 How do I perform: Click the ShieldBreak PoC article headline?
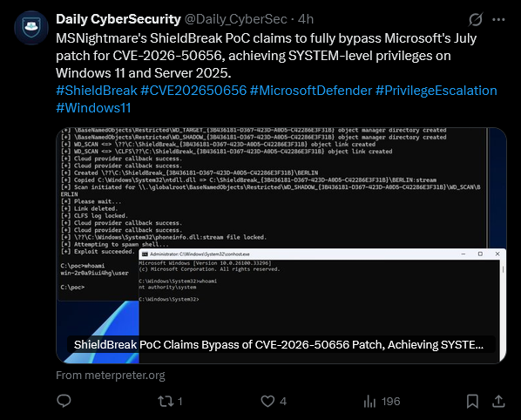tap(279, 344)
